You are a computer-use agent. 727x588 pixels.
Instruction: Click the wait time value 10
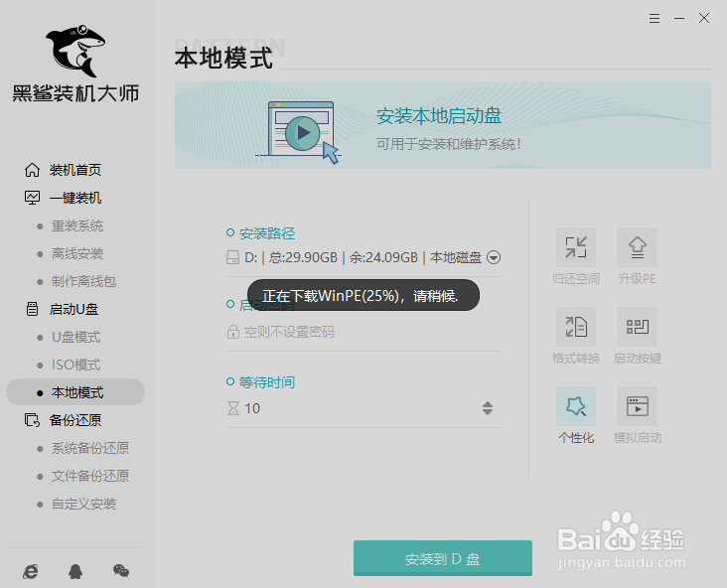pos(252,408)
